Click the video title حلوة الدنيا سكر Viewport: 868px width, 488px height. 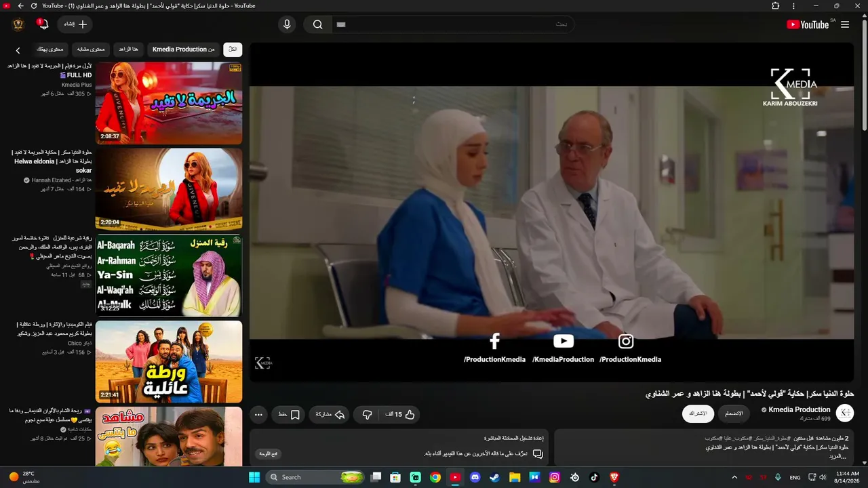[749, 394]
